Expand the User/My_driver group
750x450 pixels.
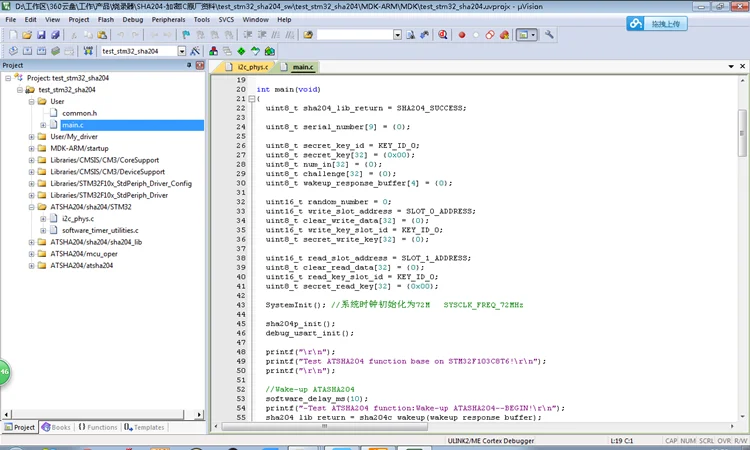(31, 137)
